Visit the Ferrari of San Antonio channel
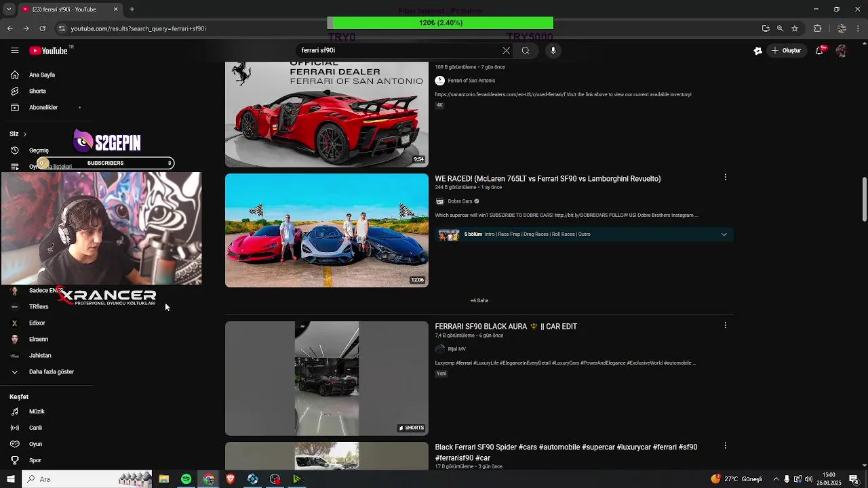 [x=471, y=81]
